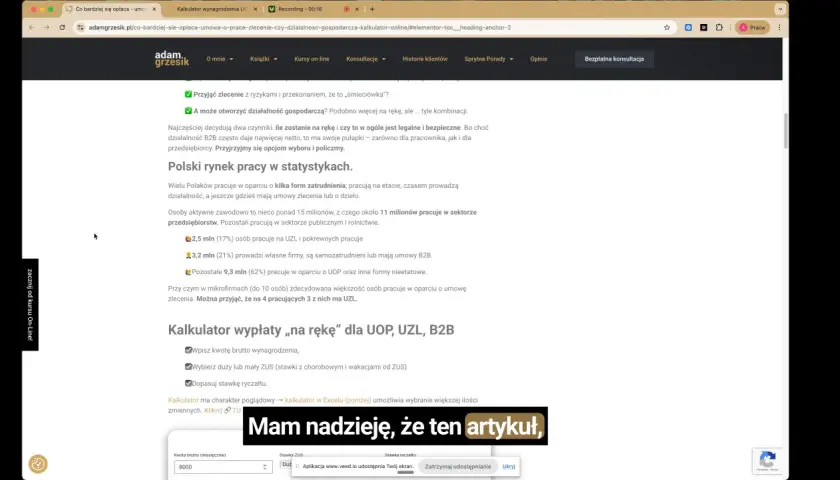Viewport: 840px width, 480px height.
Task: Click the Bezpłatna konsultacja button
Action: (614, 59)
